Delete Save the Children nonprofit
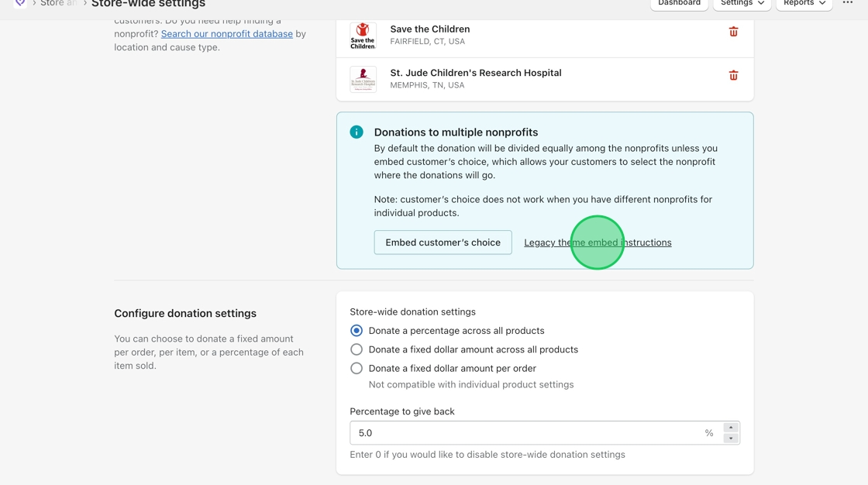This screenshot has height=485, width=868. point(733,32)
